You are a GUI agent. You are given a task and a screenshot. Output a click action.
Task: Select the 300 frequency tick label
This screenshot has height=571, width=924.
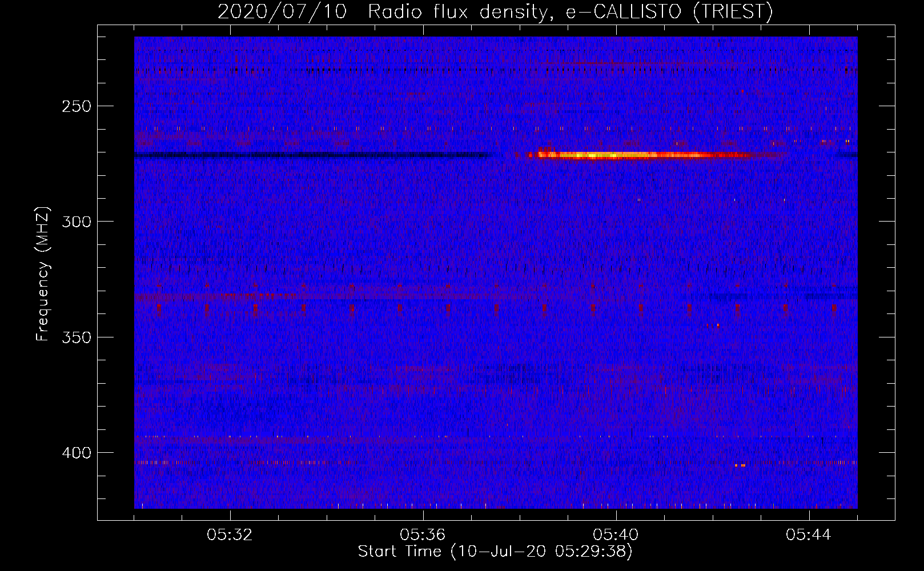pyautogui.click(x=77, y=222)
